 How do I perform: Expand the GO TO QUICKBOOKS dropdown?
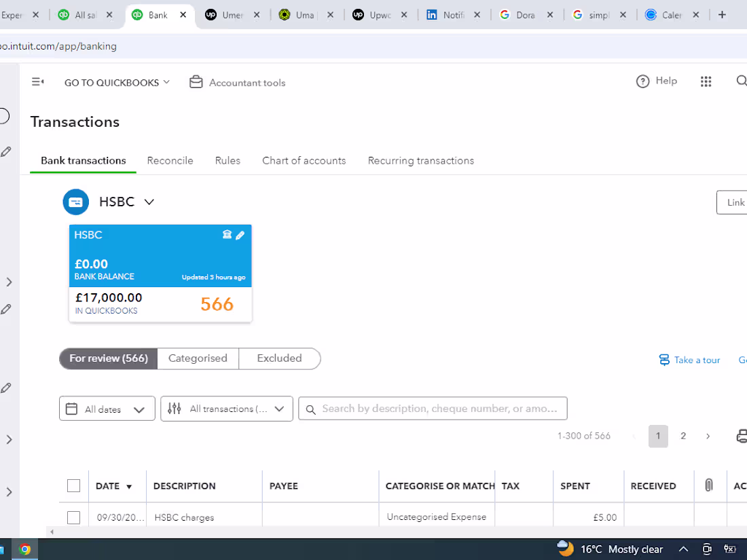pos(116,82)
